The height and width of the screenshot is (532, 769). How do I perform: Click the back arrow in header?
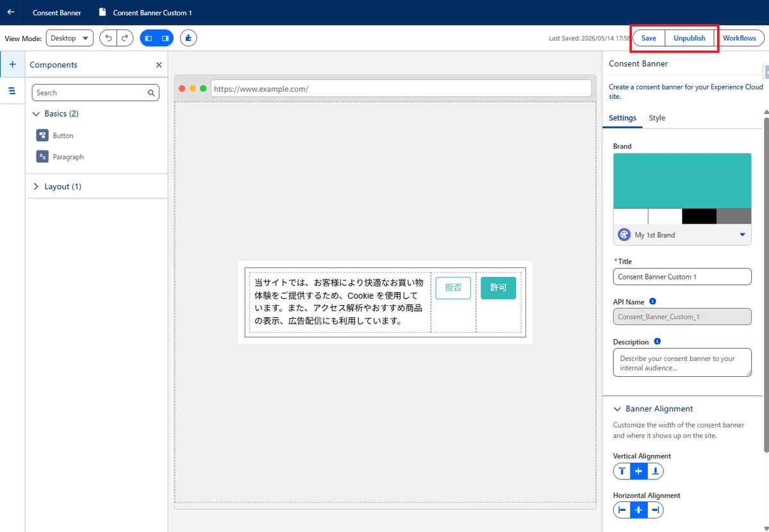11,12
